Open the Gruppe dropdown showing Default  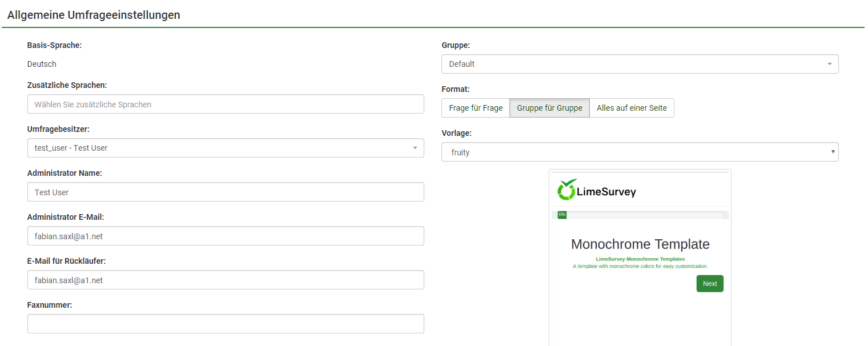640,64
